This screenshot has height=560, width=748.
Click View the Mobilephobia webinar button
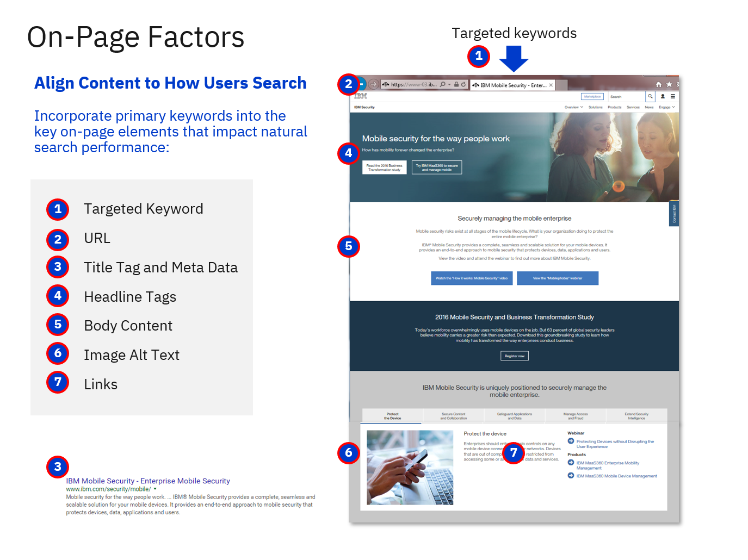(558, 278)
